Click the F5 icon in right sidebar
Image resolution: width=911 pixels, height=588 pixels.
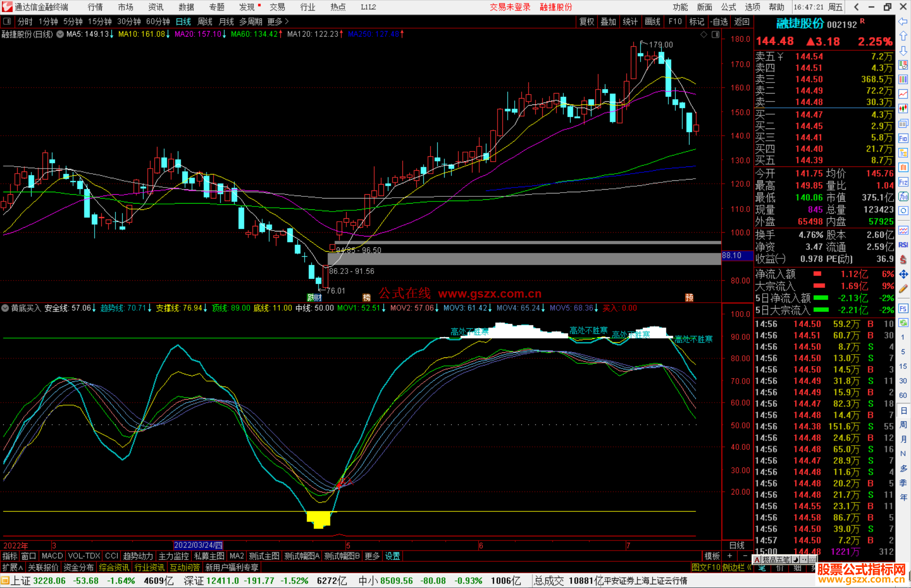click(903, 309)
